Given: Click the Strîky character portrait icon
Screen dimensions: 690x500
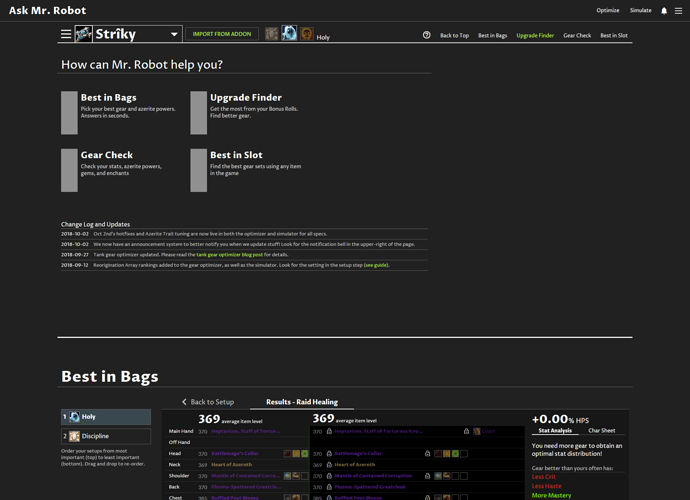Looking at the screenshot, I should (84, 34).
